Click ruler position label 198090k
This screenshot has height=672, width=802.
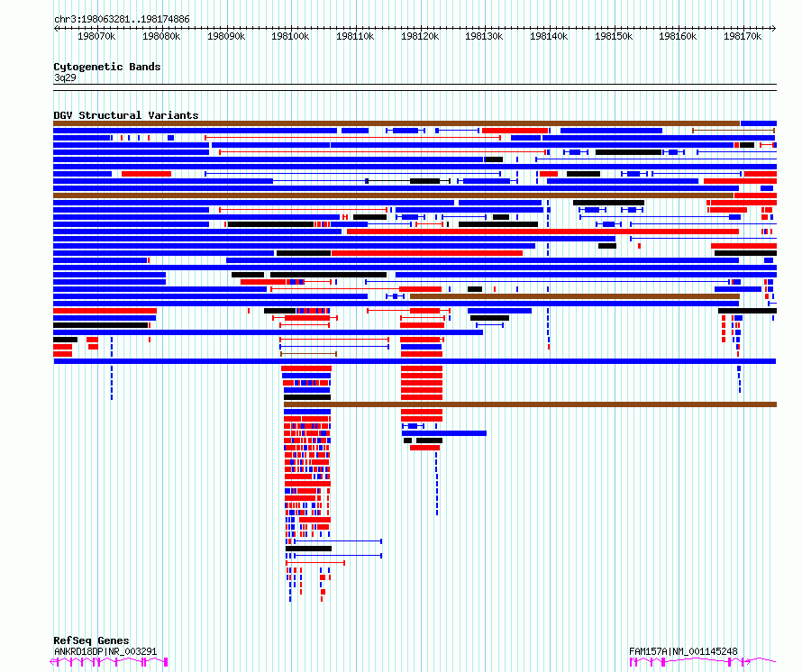(226, 36)
